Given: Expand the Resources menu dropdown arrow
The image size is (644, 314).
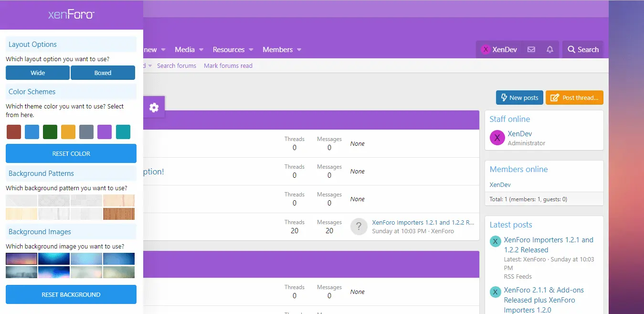Looking at the screenshot, I should coord(251,50).
